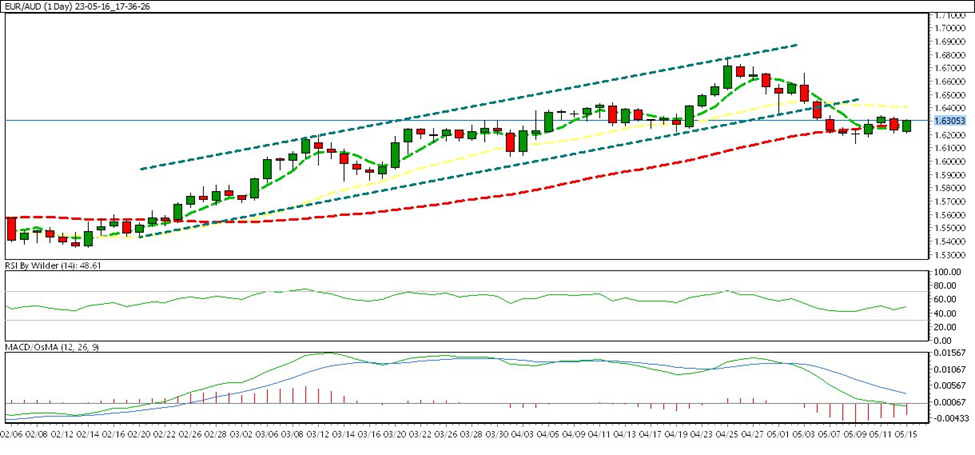Click the 0.01067 MACD scale label
975x455 pixels.
coord(950,369)
